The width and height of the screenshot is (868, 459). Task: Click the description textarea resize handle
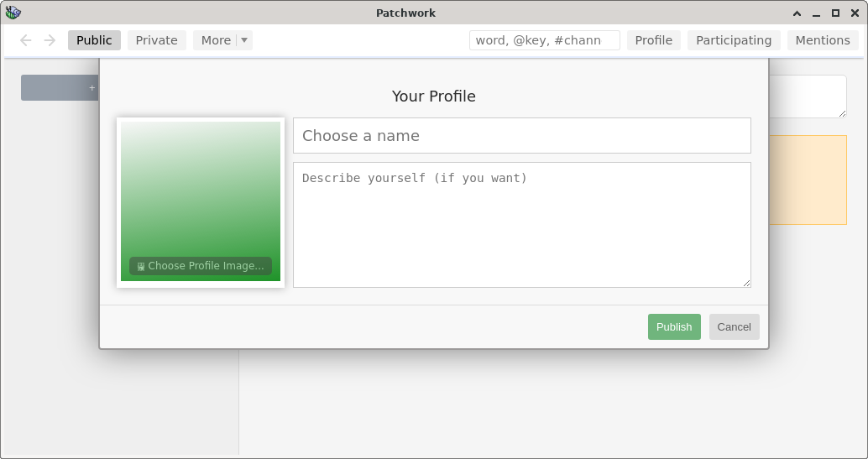pos(747,283)
